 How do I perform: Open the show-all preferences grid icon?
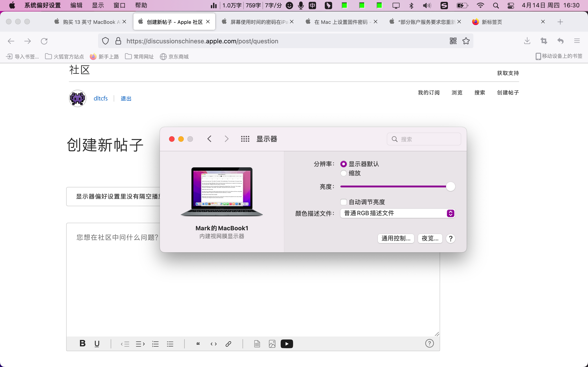[245, 139]
